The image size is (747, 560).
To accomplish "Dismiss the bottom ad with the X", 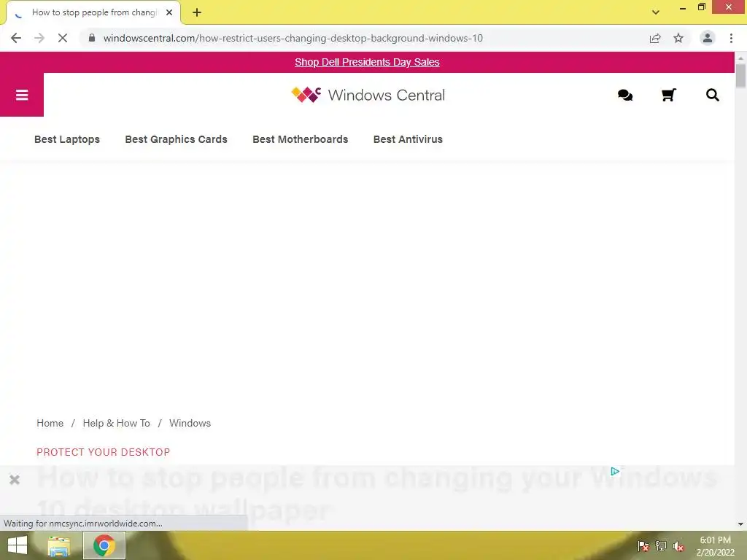I will click(15, 480).
